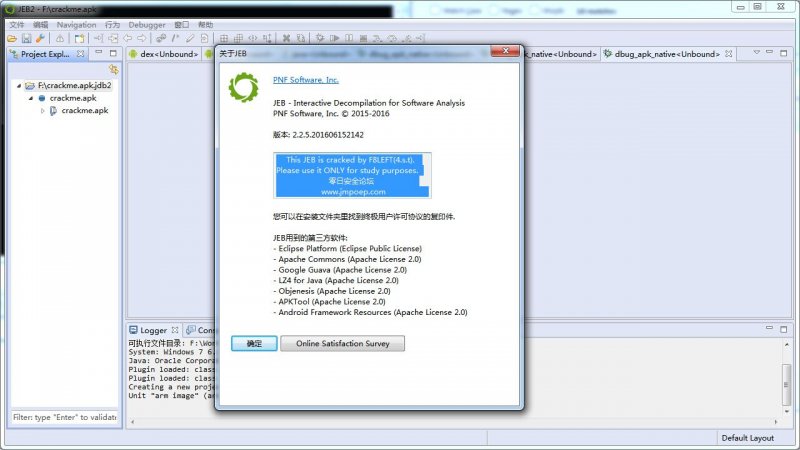Image resolution: width=800 pixels, height=450 pixels.
Task: Click the pencil rename toolbar icon
Action: [x=190, y=38]
